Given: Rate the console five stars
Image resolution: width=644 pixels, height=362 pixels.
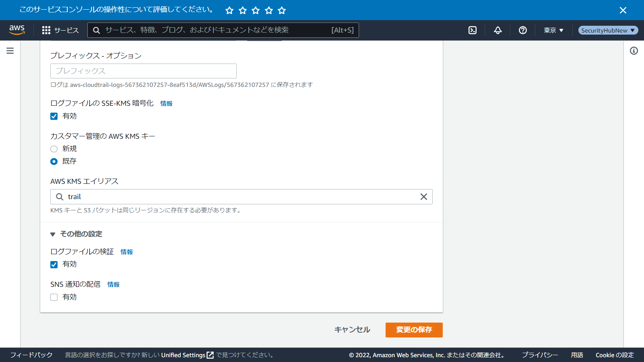Looking at the screenshot, I should click(282, 10).
